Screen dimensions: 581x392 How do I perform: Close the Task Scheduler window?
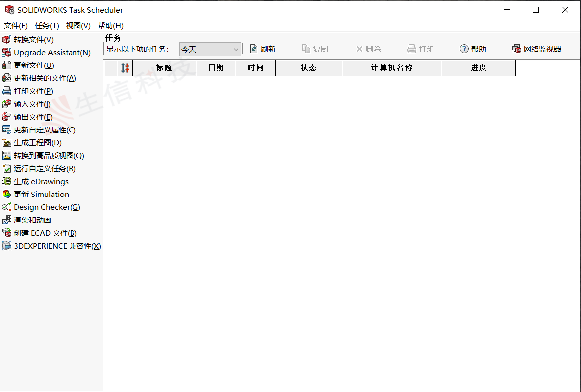(565, 10)
